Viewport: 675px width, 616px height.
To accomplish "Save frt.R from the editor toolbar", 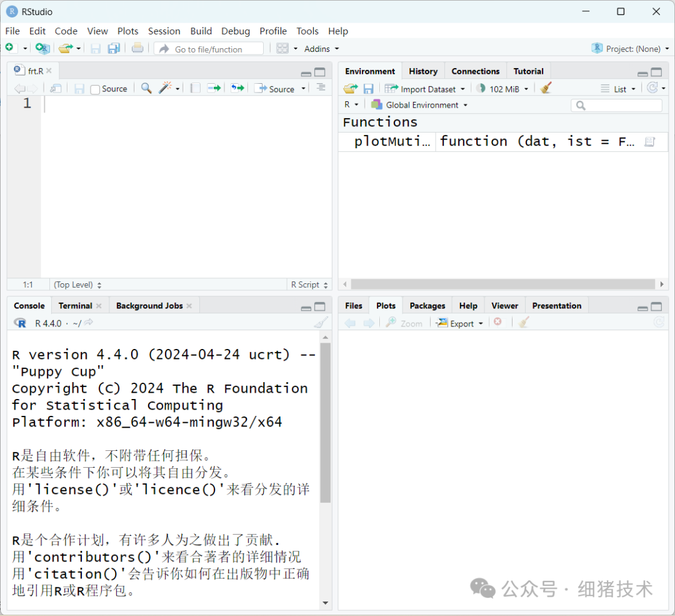I will [x=79, y=89].
